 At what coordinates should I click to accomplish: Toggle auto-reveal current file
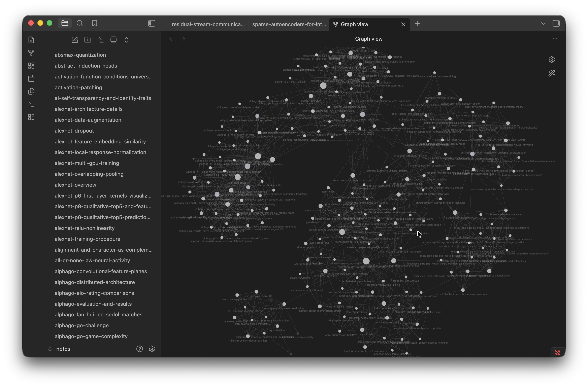[x=113, y=40]
